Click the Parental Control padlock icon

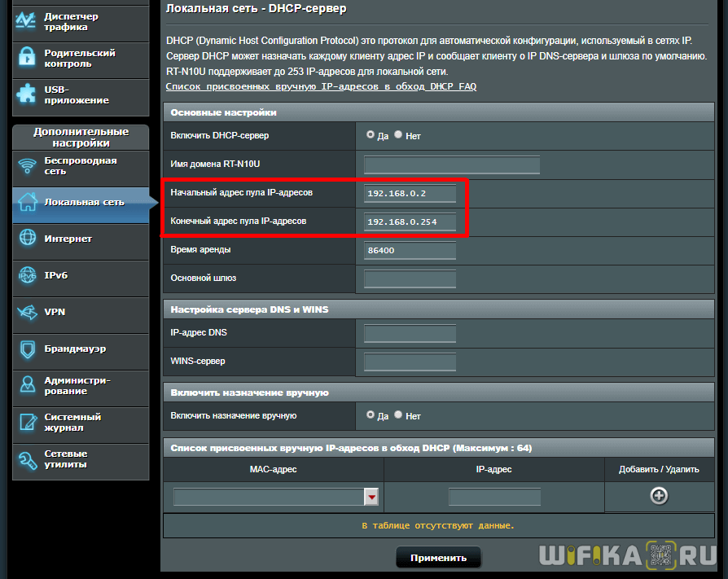pos(28,59)
